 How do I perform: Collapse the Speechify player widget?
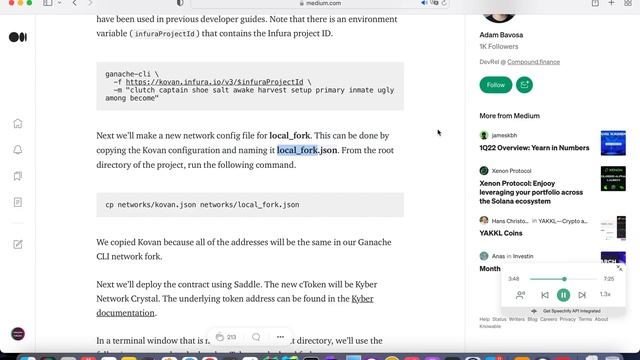coord(619,268)
